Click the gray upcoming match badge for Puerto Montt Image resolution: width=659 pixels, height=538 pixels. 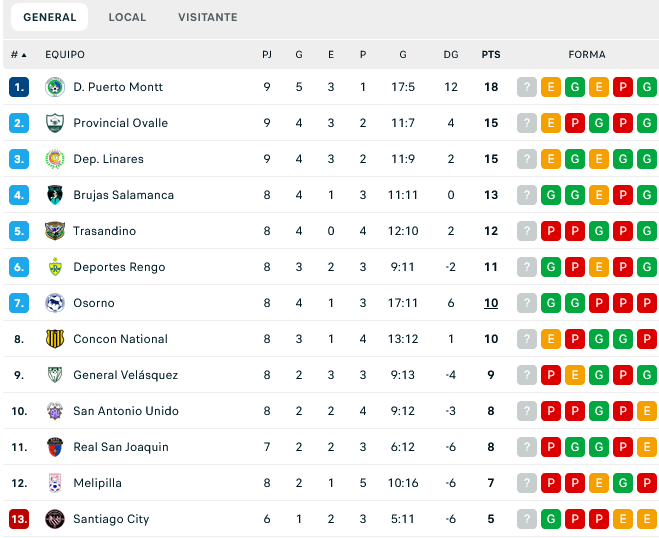(527, 87)
